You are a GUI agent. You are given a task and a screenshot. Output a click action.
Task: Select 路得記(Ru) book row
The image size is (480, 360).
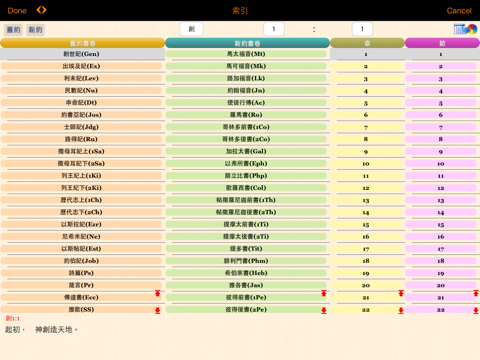pos(82,139)
